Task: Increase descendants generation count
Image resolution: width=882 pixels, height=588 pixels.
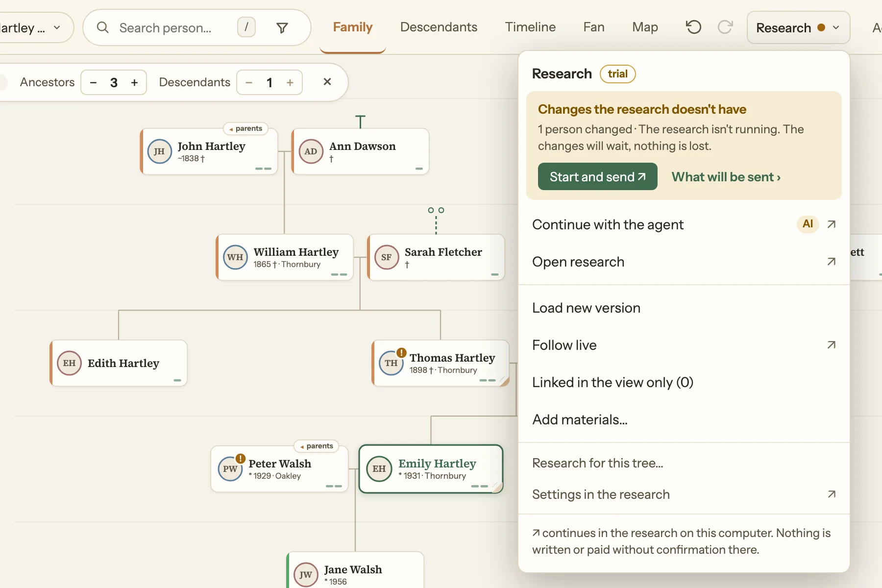Action: click(x=290, y=82)
